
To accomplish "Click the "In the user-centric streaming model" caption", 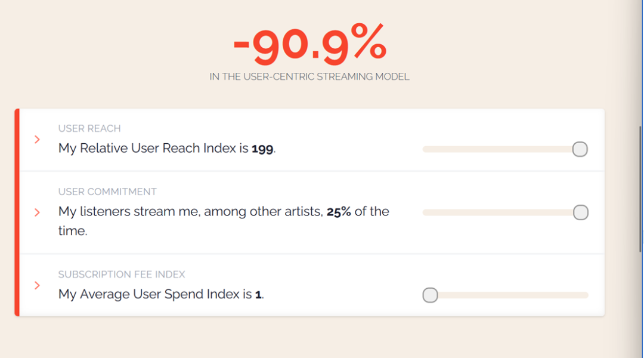I will coord(309,77).
